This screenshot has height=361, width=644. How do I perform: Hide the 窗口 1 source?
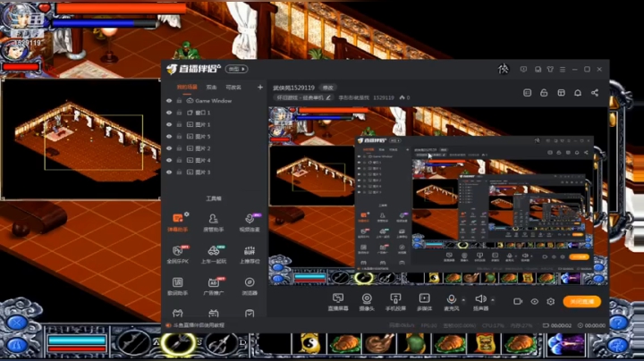[x=169, y=113]
